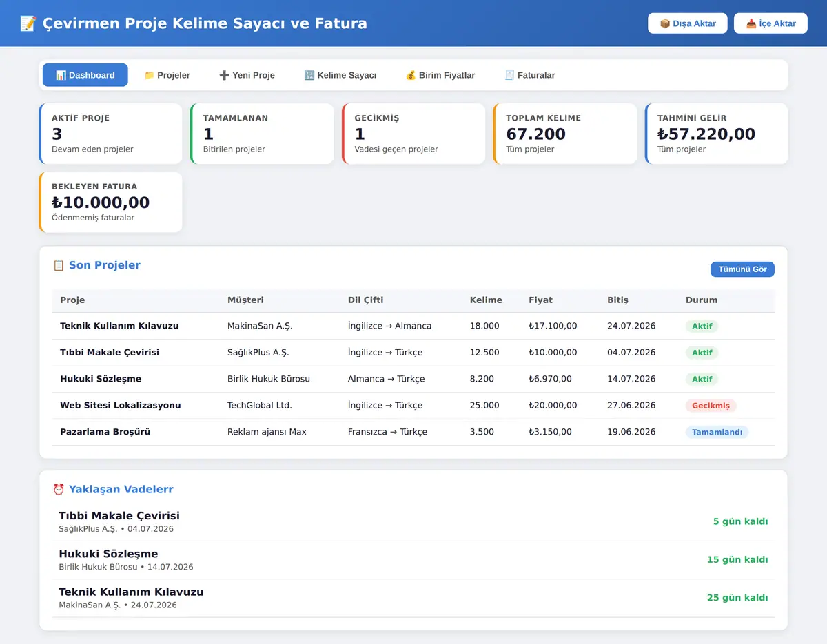Viewport: 827px width, 644px height.
Task: Select the Hukuki Sözleşme deadline entry
Action: coord(413,560)
